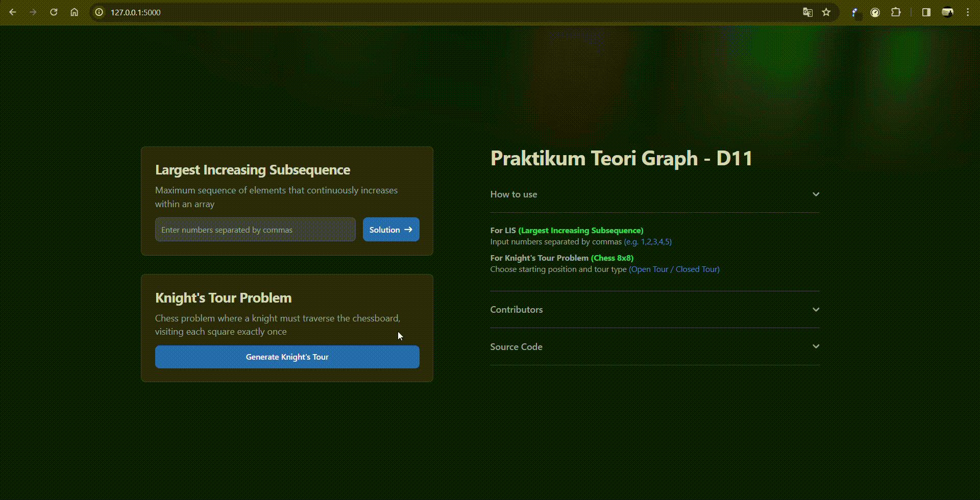Go to the browser home page
Viewport: 980px width, 500px height.
[x=75, y=12]
